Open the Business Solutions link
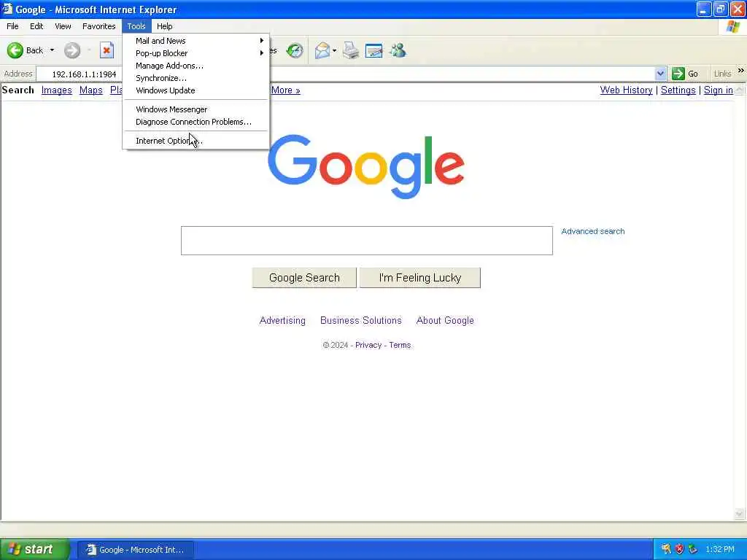This screenshot has width=747, height=560. point(361,321)
